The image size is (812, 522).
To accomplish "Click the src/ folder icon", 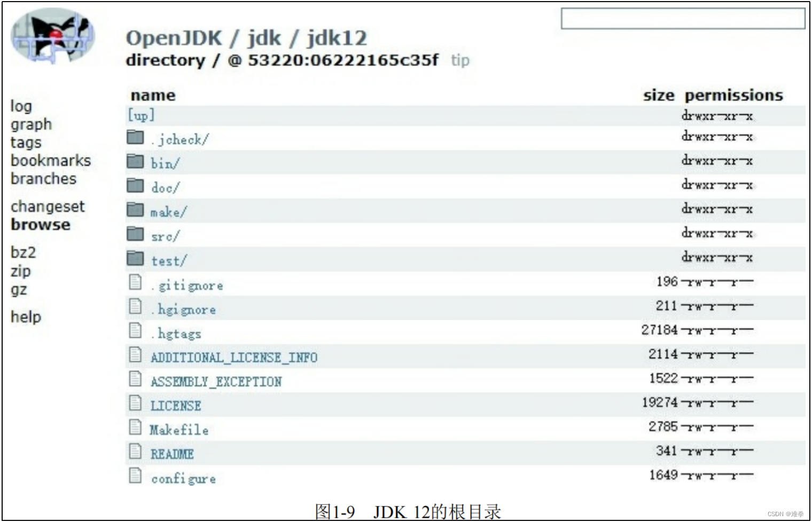I will (x=135, y=234).
